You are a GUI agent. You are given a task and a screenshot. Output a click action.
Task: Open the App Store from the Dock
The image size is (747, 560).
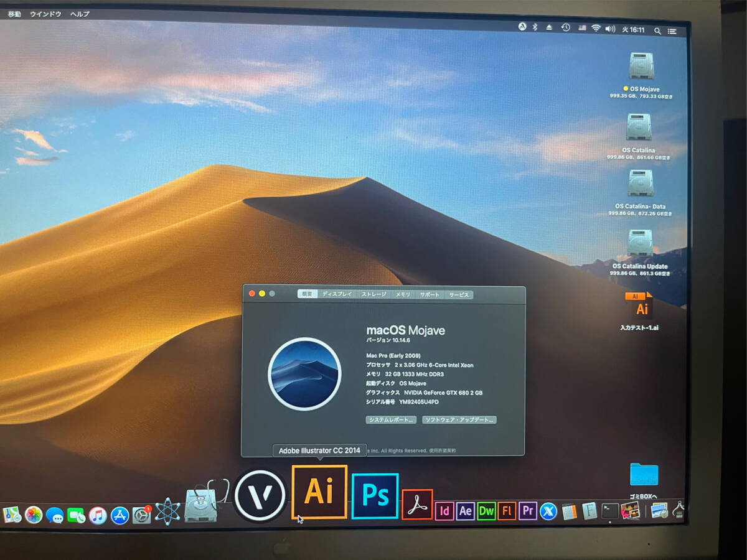[120, 515]
